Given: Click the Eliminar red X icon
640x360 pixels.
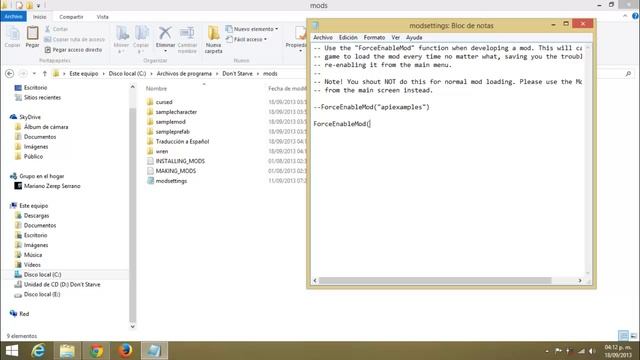Looking at the screenshot, I should pos(165,33).
